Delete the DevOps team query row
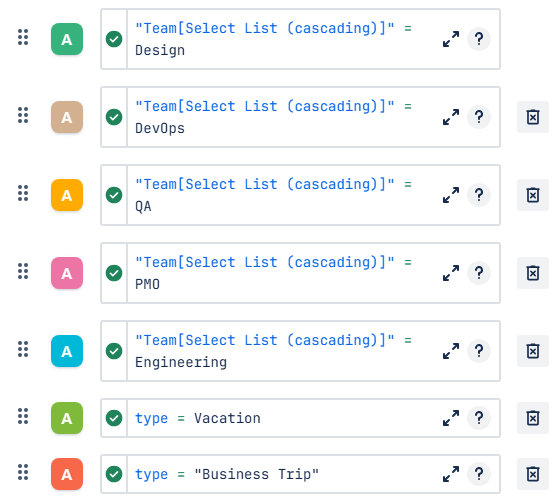Image resolution: width=560 pixels, height=500 pixels. pyautogui.click(x=532, y=117)
